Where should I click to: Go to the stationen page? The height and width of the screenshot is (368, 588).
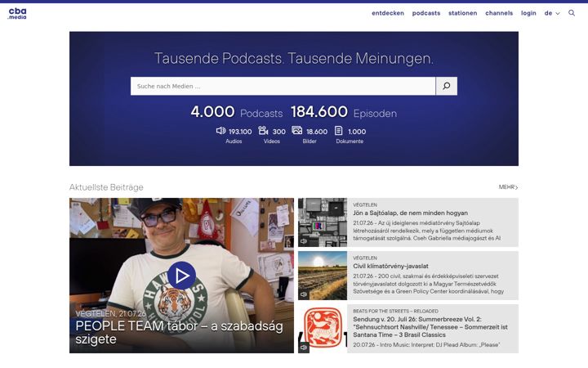click(x=463, y=13)
